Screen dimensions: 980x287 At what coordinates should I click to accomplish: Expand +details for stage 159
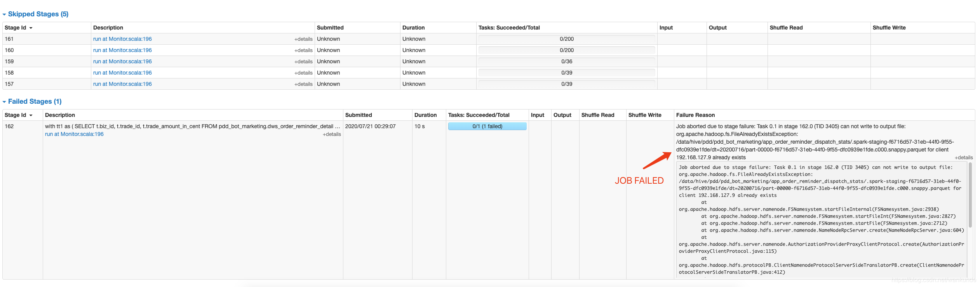pyautogui.click(x=303, y=62)
